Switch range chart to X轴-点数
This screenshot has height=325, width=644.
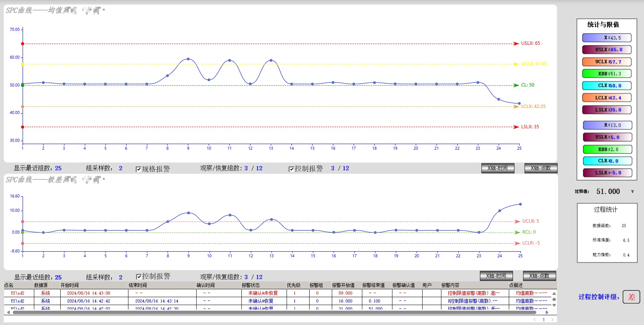tap(539, 276)
